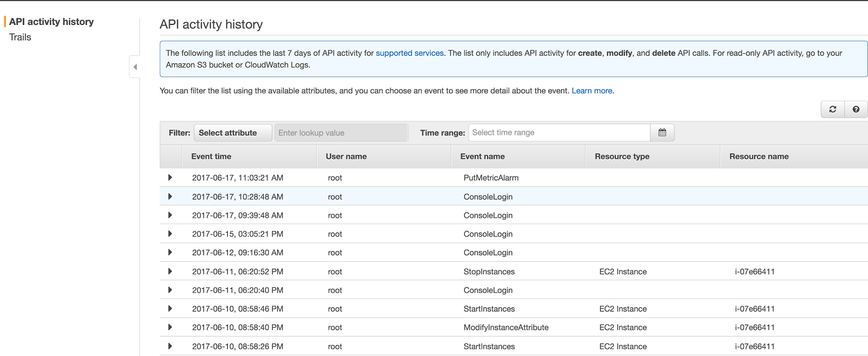Open the help question mark icon
The image size is (868, 356).
856,109
